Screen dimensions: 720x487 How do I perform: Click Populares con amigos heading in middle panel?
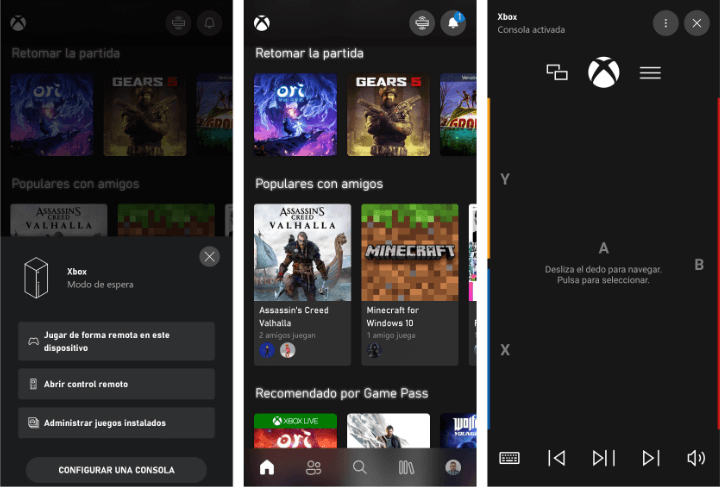pos(319,184)
